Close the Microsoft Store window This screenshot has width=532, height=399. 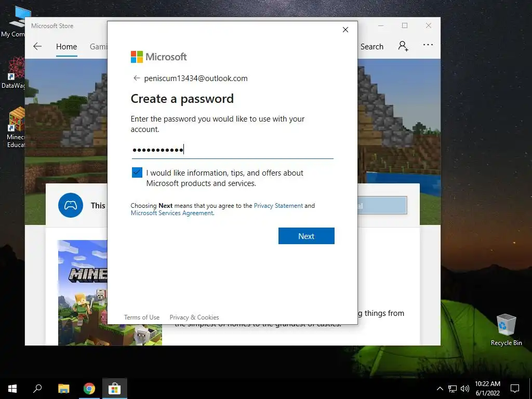pyautogui.click(x=429, y=26)
